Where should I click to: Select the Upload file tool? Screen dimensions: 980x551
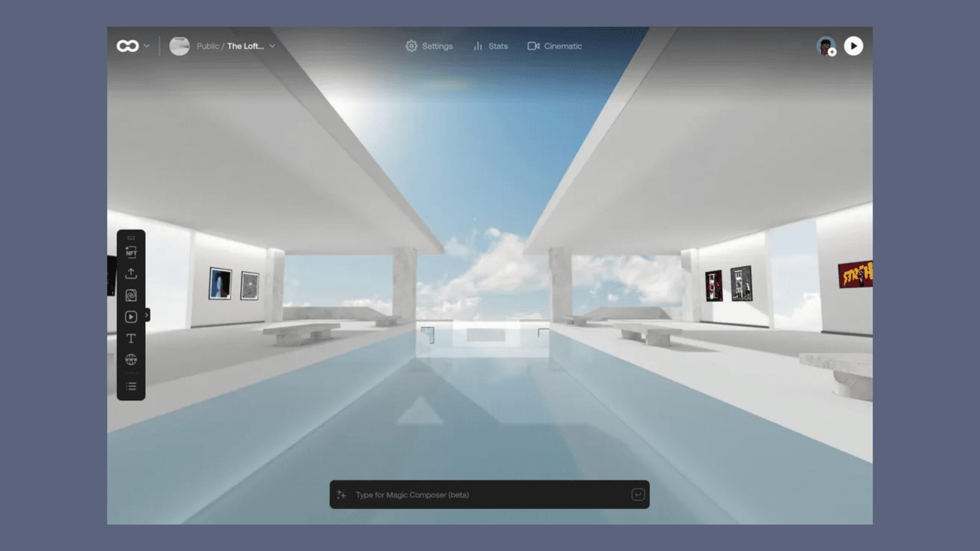click(131, 273)
